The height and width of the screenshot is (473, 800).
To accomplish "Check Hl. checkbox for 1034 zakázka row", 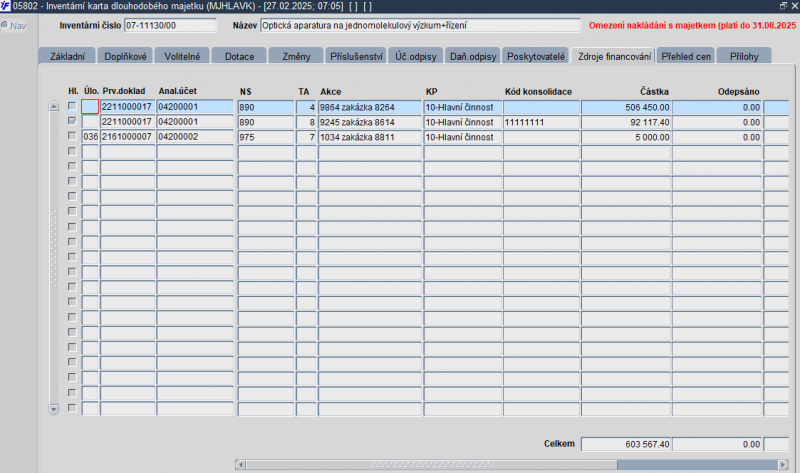I will pos(72,136).
